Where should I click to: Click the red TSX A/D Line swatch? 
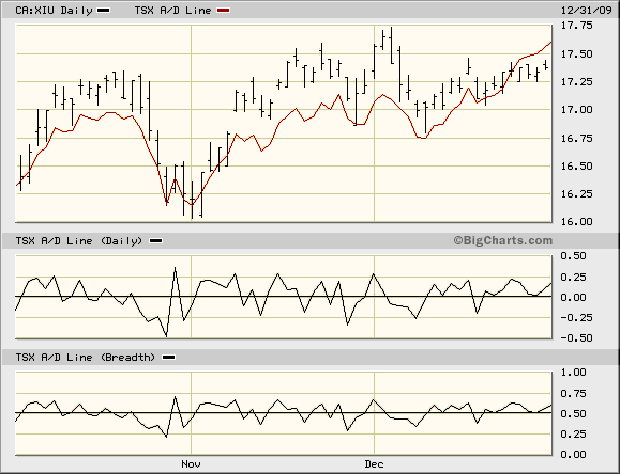[x=223, y=11]
